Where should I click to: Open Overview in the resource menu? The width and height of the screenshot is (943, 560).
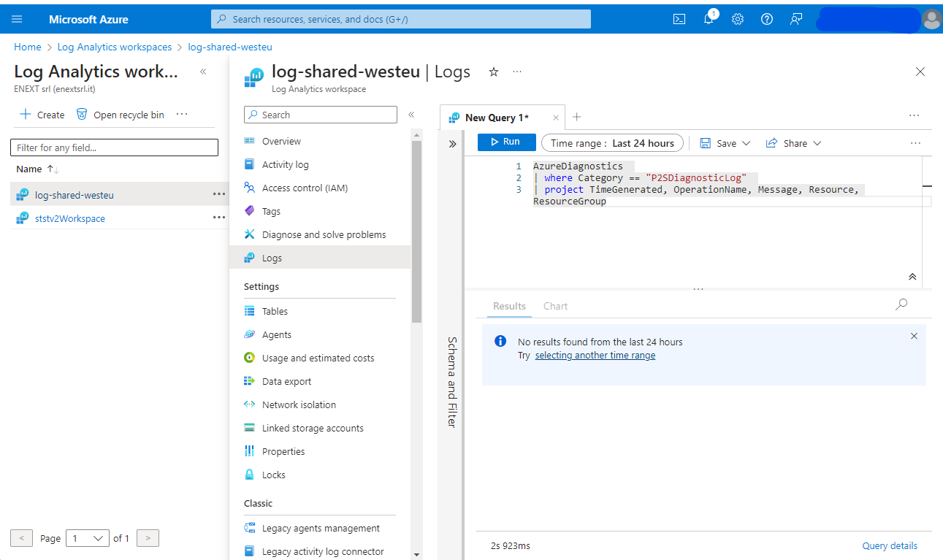click(320, 141)
